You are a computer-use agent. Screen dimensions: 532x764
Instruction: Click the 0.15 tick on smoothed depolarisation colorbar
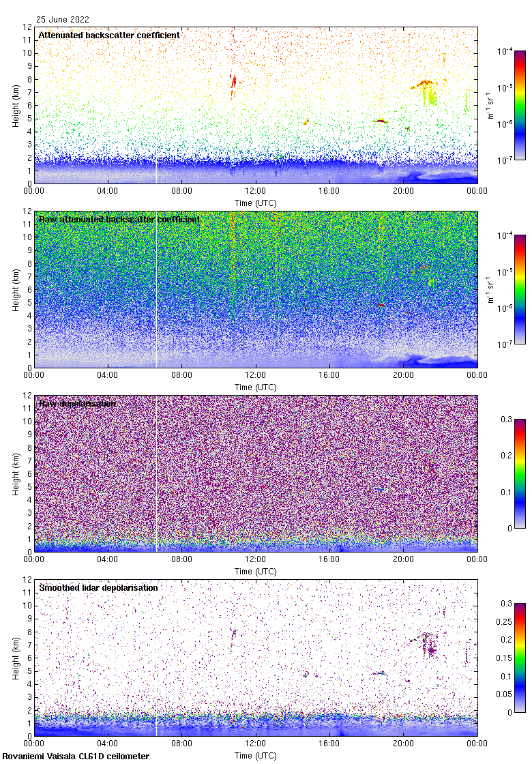[x=504, y=658]
